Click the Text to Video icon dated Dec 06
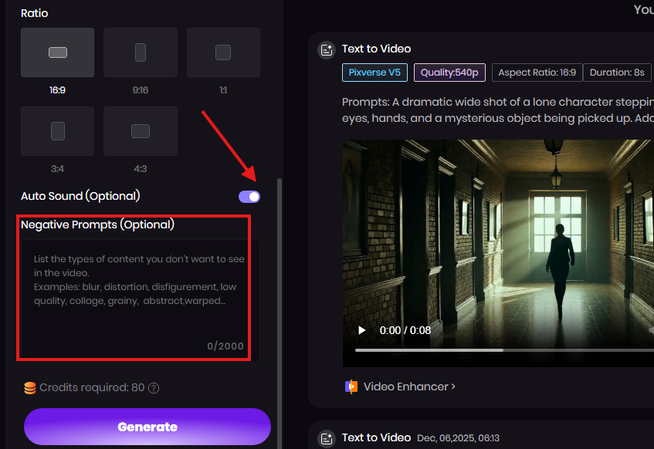Screen dimensions: 654x449 (326, 439)
